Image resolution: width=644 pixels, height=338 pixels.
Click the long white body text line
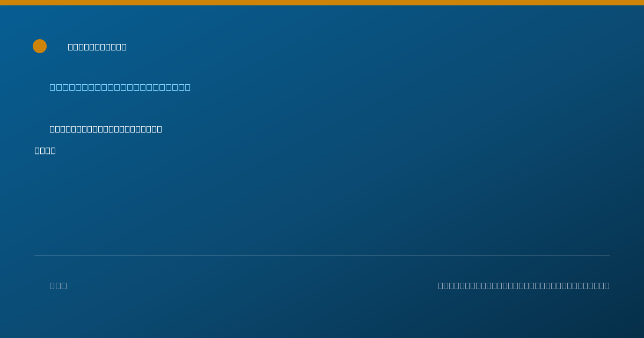click(106, 129)
